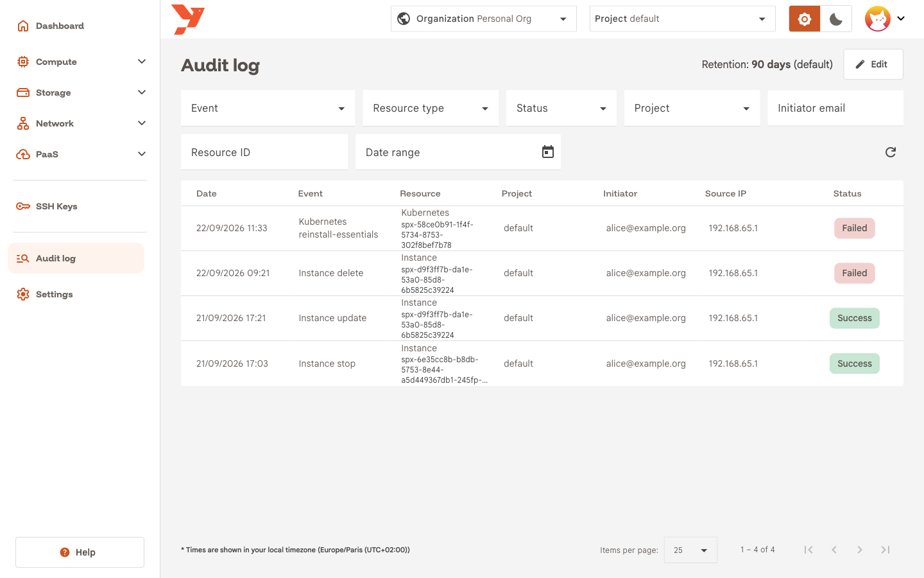
Task: Open the Status filter dropdown
Action: tap(561, 108)
